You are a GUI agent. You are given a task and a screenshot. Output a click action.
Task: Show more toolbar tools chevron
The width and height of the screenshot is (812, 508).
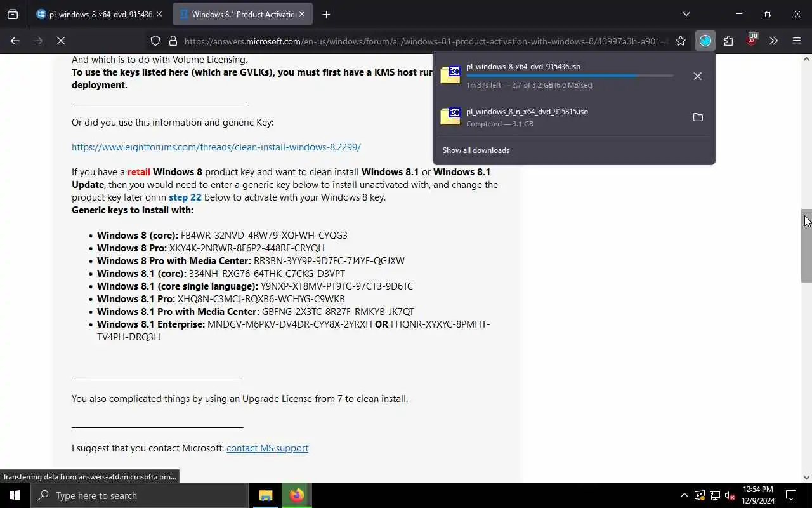point(773,41)
